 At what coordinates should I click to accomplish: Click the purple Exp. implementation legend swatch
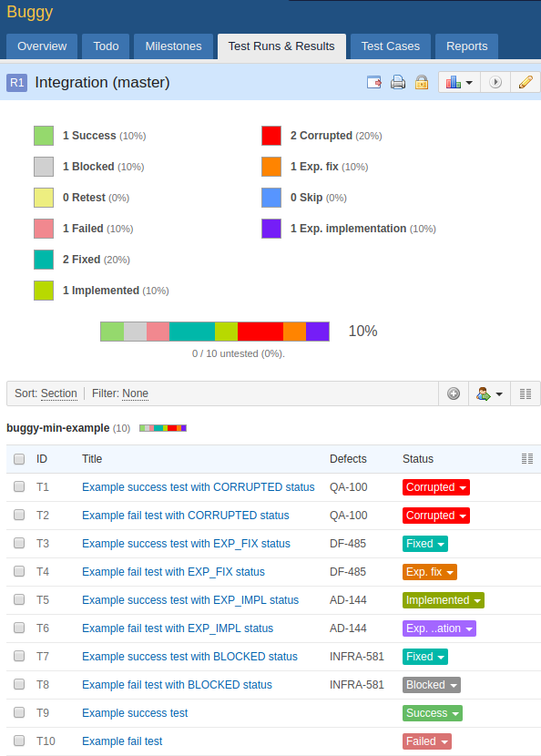click(x=271, y=229)
